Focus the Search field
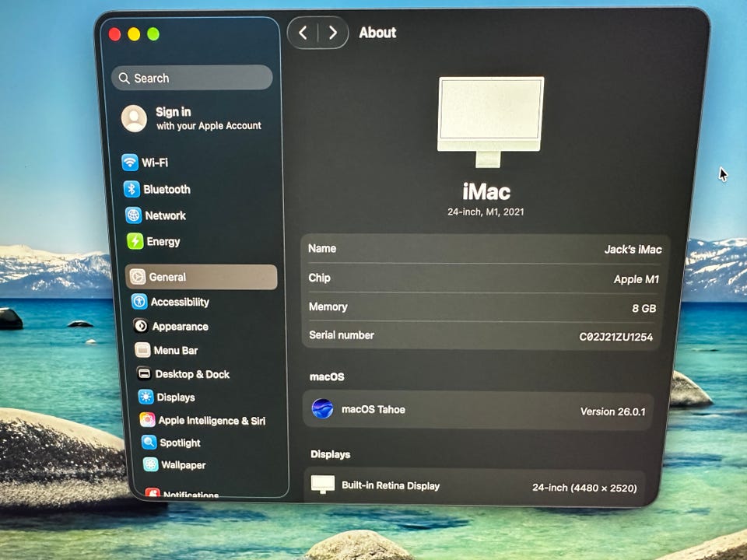 (192, 78)
